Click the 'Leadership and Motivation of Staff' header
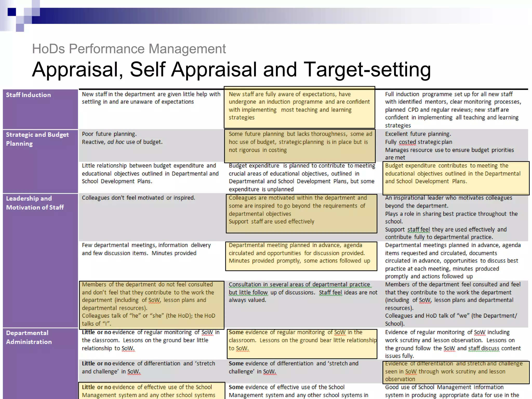 click(x=40, y=261)
